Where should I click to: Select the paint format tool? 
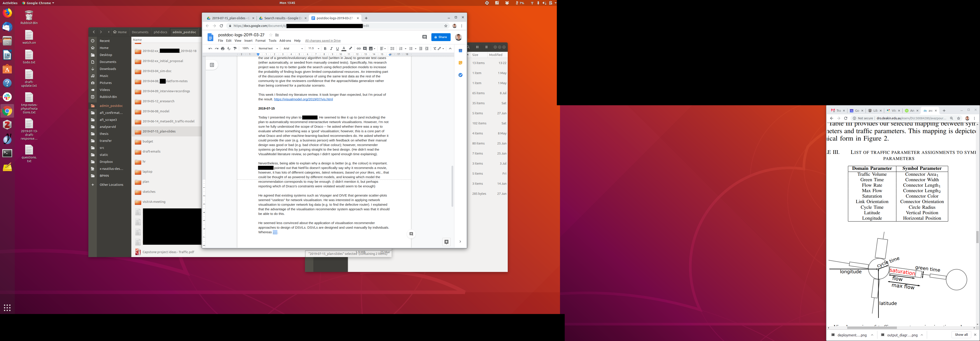235,49
